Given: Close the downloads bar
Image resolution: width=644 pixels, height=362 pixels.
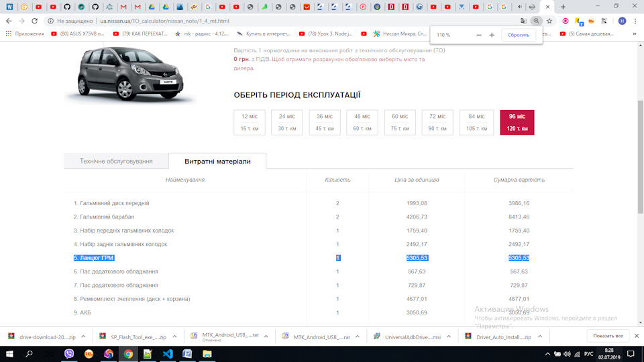Looking at the screenshot, I should 636,336.
